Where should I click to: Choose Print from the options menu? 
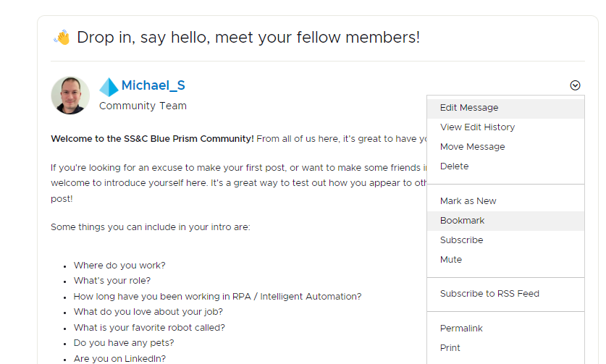pyautogui.click(x=450, y=348)
